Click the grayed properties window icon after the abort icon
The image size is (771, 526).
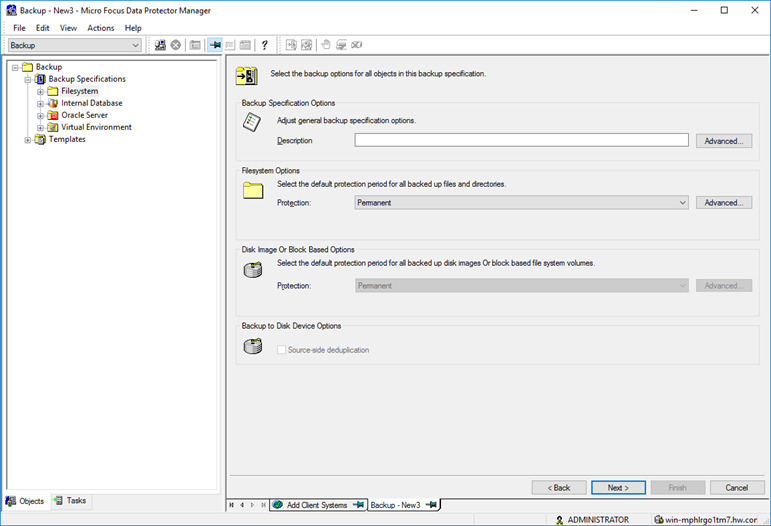pyautogui.click(x=195, y=45)
